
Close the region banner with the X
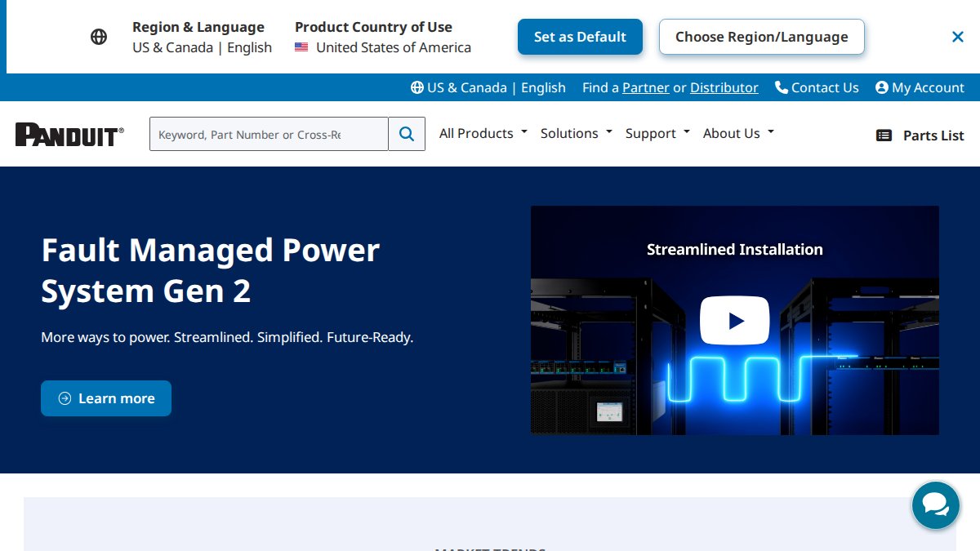[958, 37]
